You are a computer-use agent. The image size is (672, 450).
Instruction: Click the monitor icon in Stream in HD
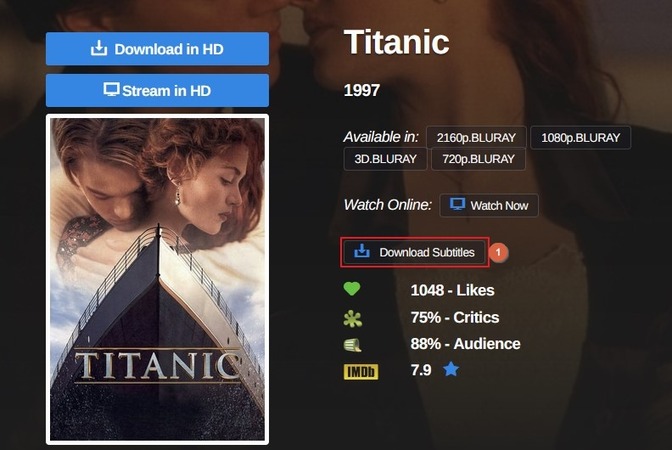click(x=111, y=90)
